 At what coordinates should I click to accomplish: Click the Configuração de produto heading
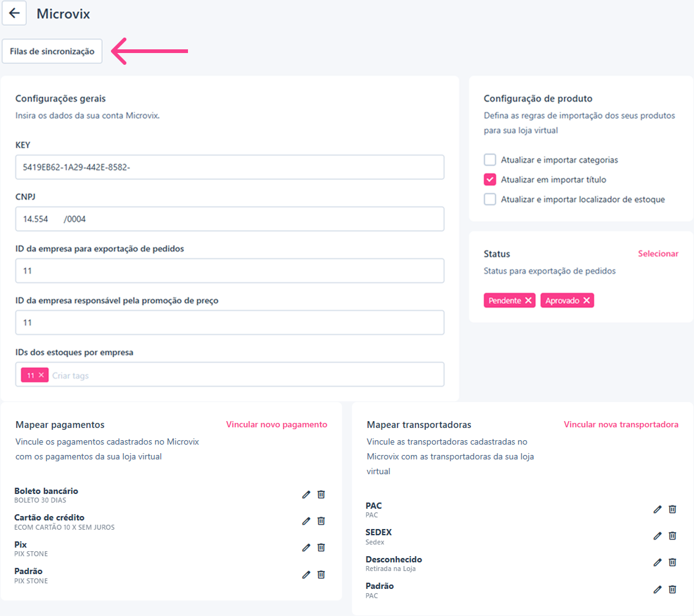(538, 98)
